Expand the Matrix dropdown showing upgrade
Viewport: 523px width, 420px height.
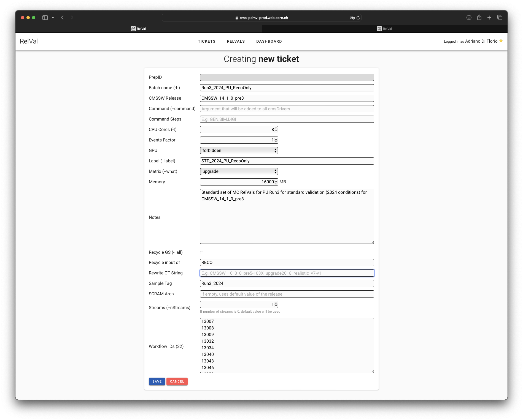point(239,171)
